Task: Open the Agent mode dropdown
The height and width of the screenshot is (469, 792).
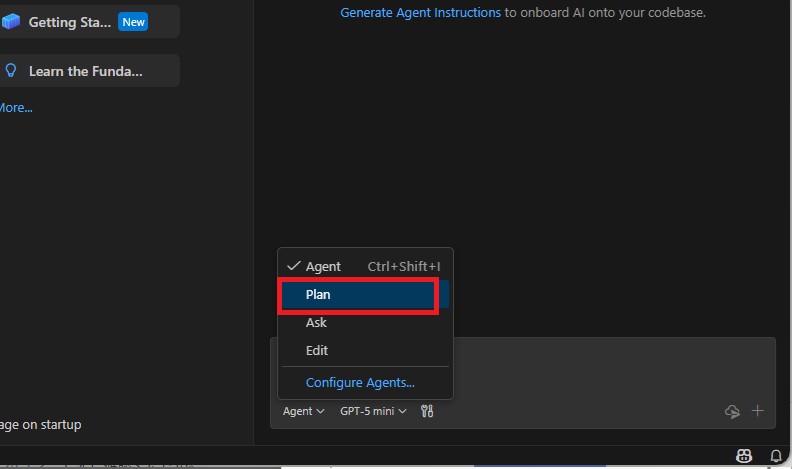Action: tap(303, 411)
